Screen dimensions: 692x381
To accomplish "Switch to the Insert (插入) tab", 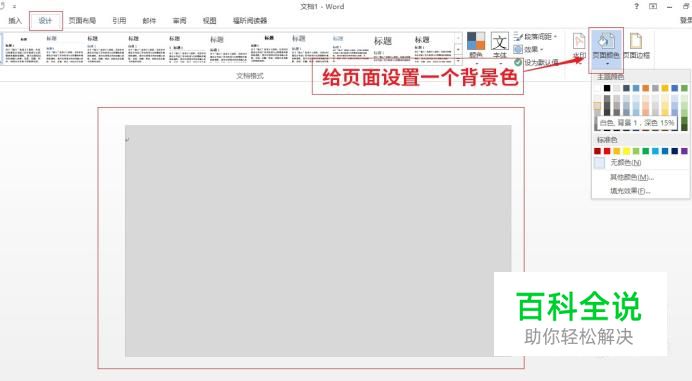I will click(15, 21).
